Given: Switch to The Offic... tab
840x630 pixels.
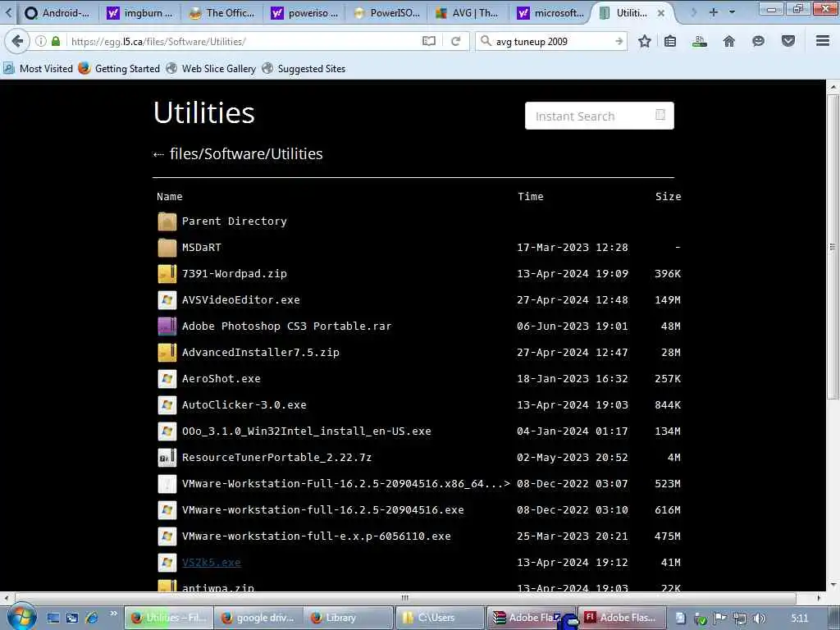Looking at the screenshot, I should [x=222, y=13].
